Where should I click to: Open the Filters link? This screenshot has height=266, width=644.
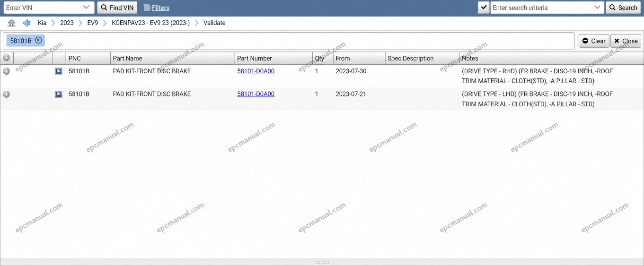coord(160,8)
